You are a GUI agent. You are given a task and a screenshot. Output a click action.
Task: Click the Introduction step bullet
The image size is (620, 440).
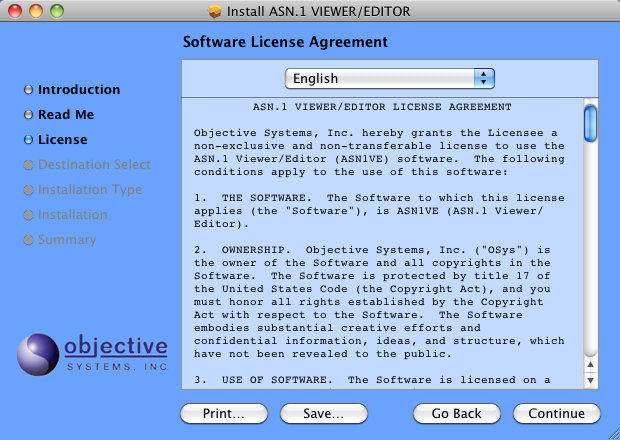coord(28,90)
